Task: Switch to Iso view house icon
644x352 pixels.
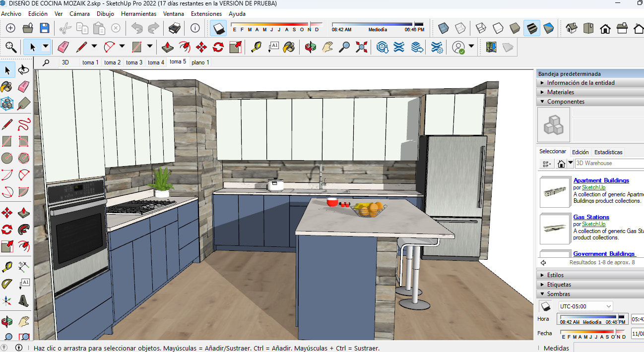Action: point(572,28)
